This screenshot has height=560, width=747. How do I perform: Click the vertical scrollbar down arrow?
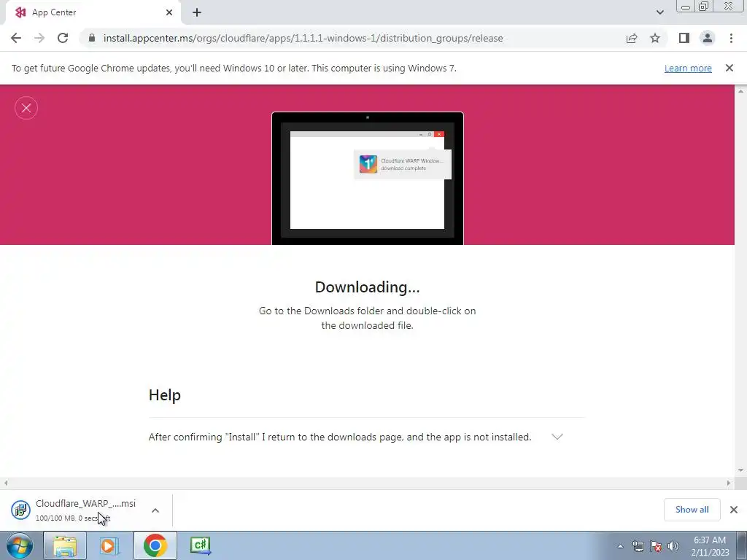(741, 470)
